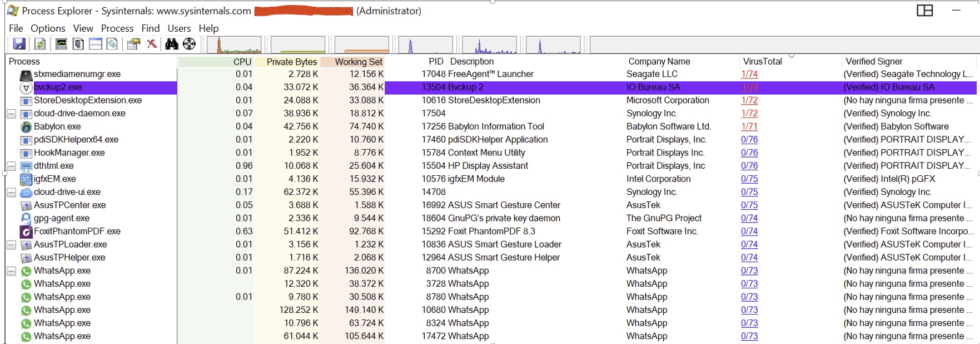The height and width of the screenshot is (344, 980).
Task: Sort by the Working Set column header
Action: (352, 61)
